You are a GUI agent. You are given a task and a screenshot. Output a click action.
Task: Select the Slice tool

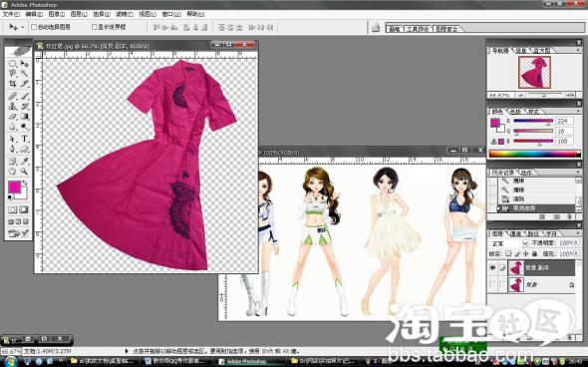click(x=24, y=84)
